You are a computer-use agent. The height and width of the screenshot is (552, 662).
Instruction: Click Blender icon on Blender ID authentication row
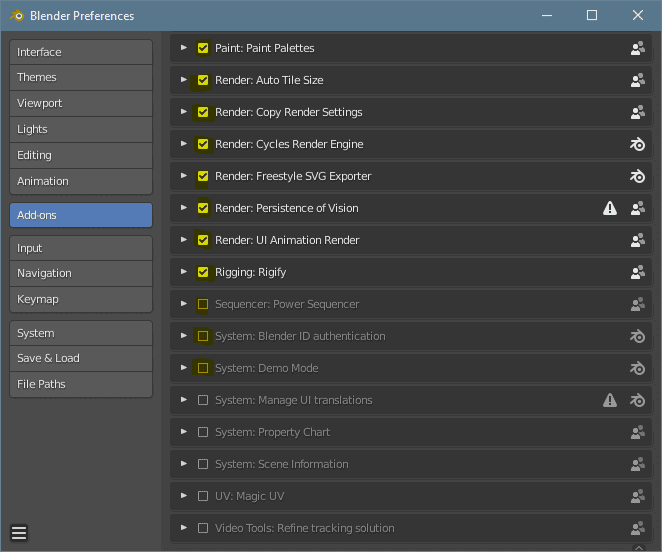[638, 336]
